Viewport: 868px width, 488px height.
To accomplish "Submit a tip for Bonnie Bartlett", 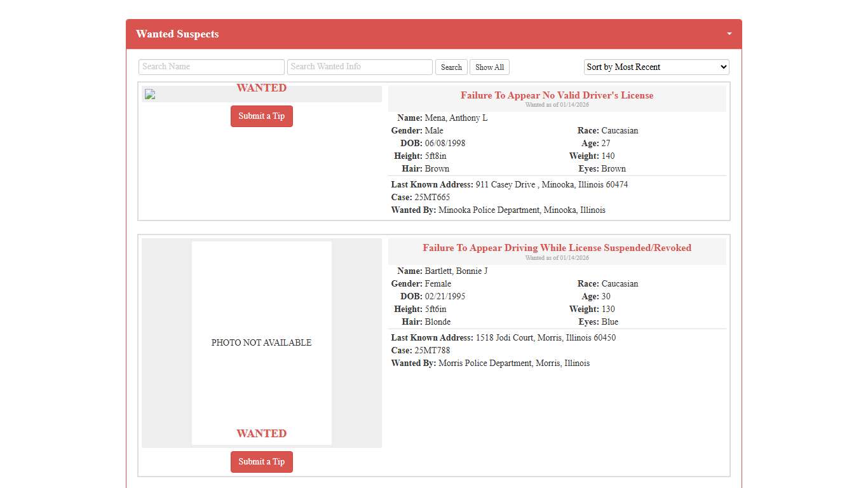I will pyautogui.click(x=261, y=462).
